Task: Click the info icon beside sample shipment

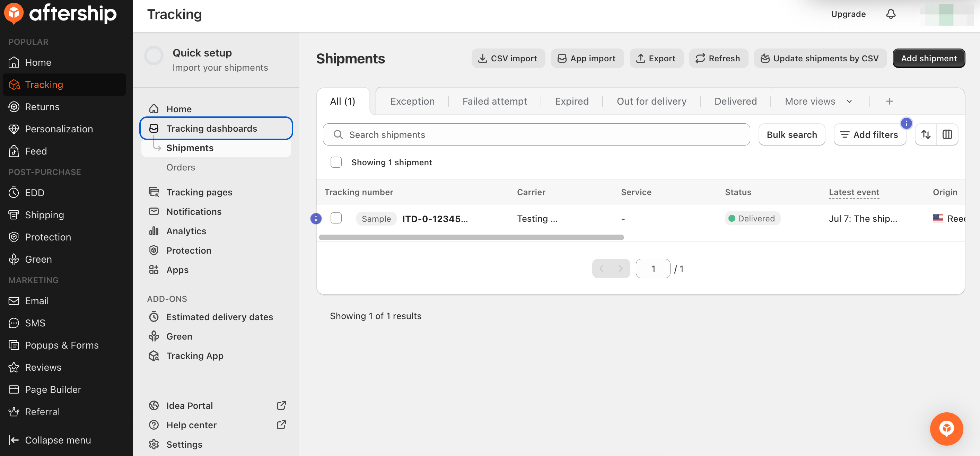Action: coord(316,218)
